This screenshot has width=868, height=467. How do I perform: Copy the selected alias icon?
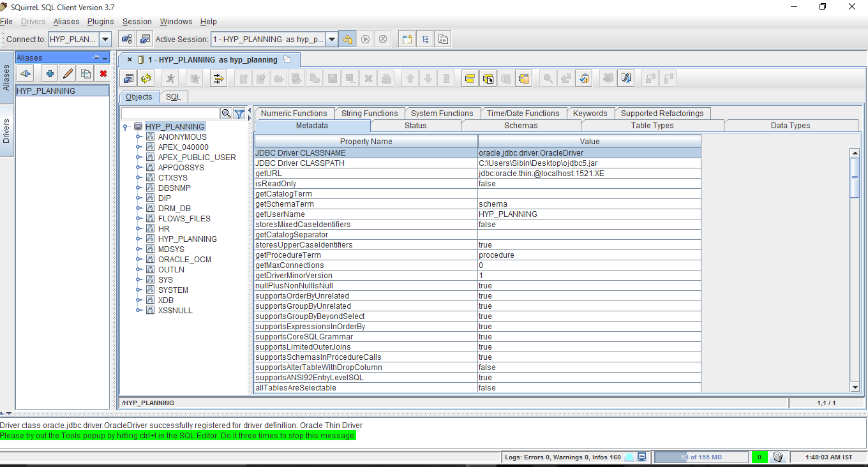pyautogui.click(x=86, y=73)
